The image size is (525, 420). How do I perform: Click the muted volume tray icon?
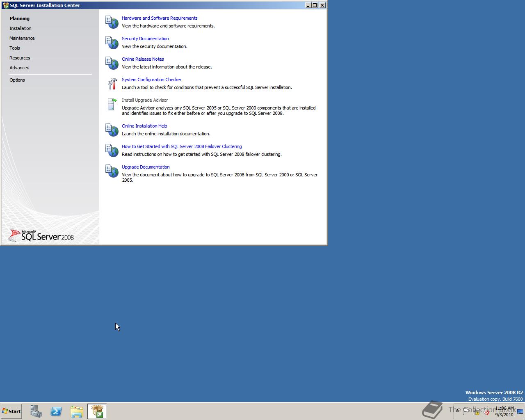click(486, 411)
